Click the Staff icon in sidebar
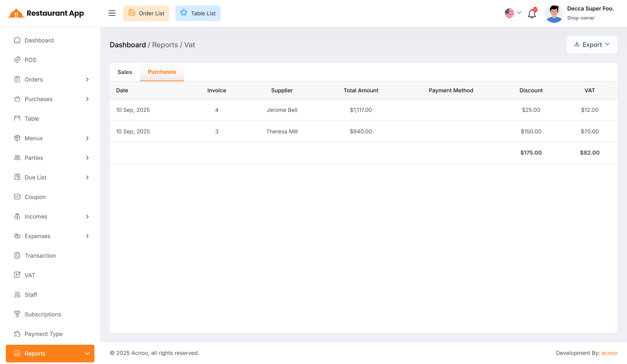The height and width of the screenshot is (364, 627). [x=17, y=295]
